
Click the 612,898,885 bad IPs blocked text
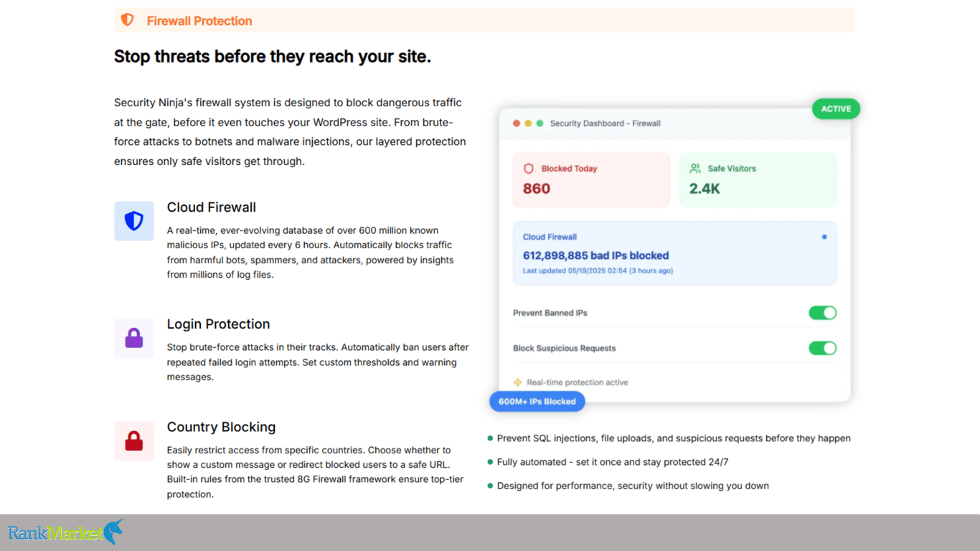point(595,255)
